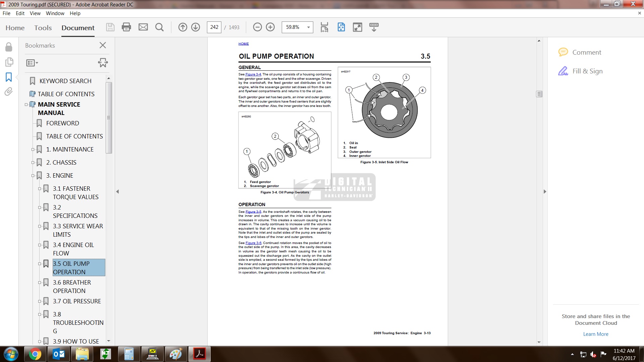Open bookmark options dropdown menu
The image size is (644, 362).
32,63
